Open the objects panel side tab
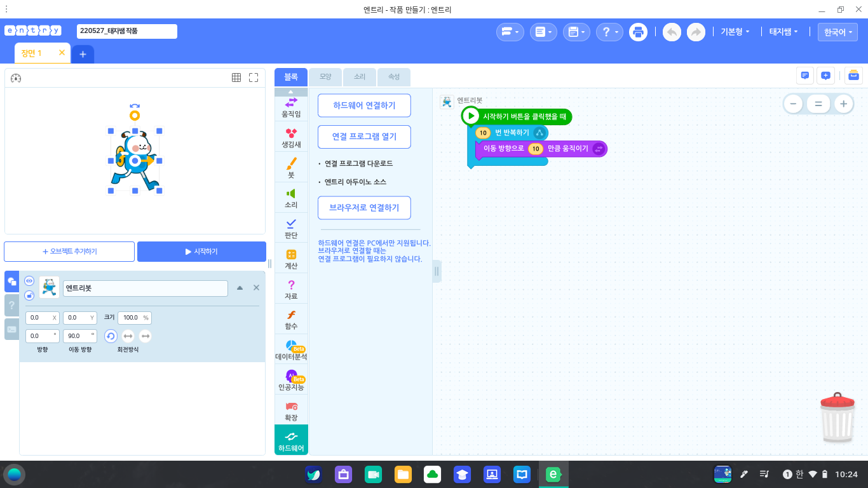The height and width of the screenshot is (488, 868). (11, 281)
